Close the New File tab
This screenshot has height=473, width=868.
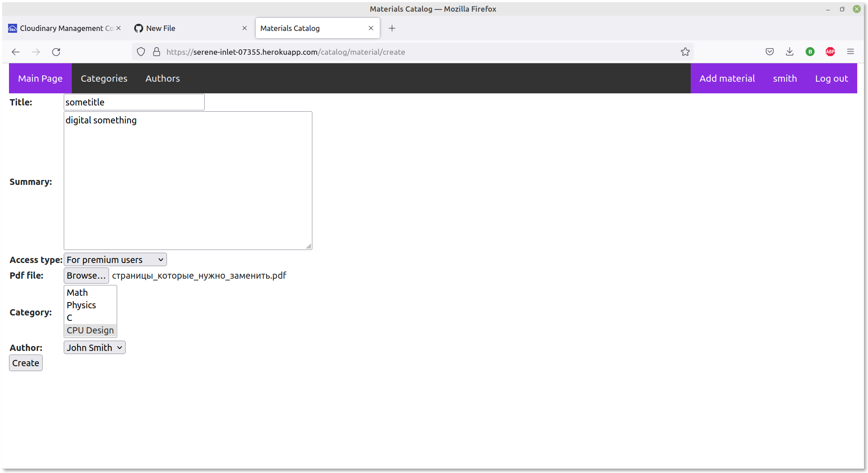coord(245,28)
